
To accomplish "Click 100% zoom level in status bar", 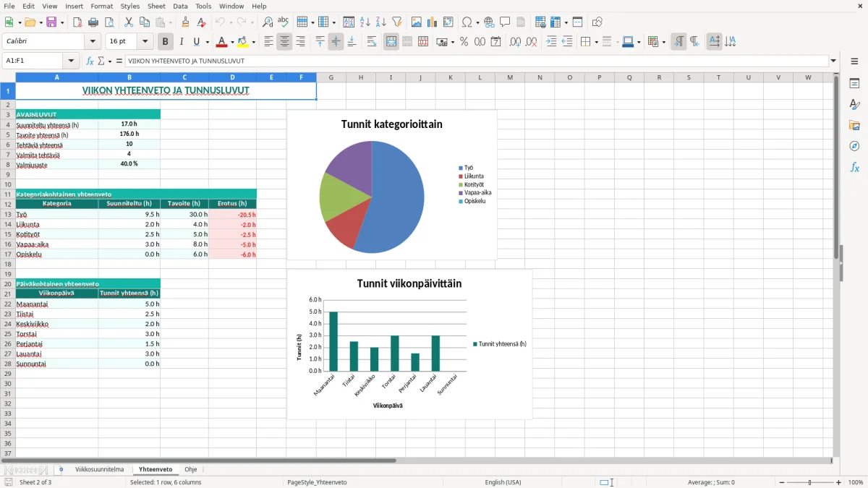I will point(856,482).
